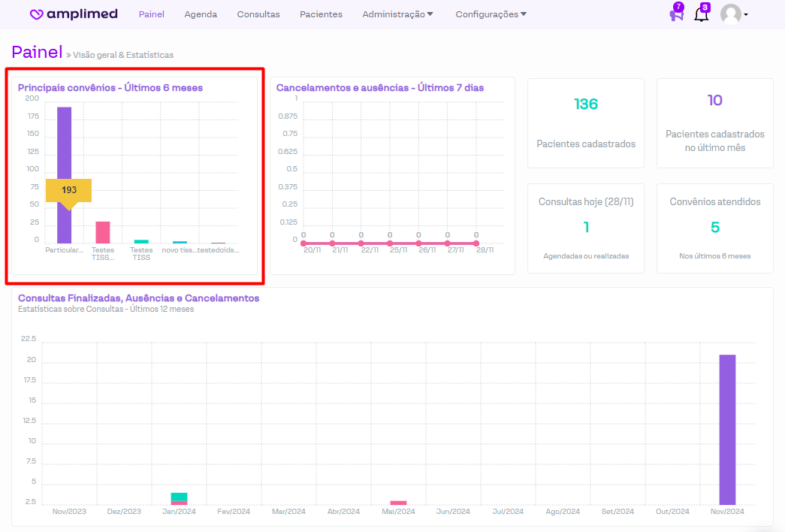The width and height of the screenshot is (785, 532).
Task: Click the teal Jan/2024 bar segment
Action: [179, 497]
